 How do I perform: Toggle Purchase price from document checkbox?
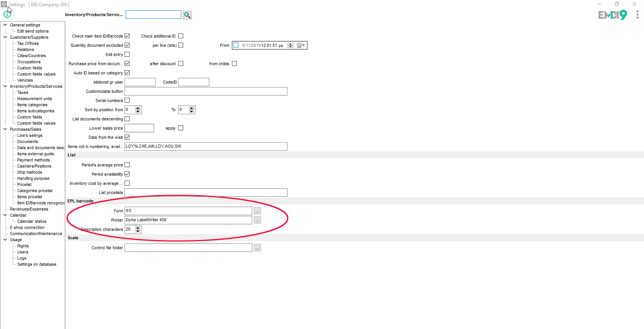click(x=127, y=64)
